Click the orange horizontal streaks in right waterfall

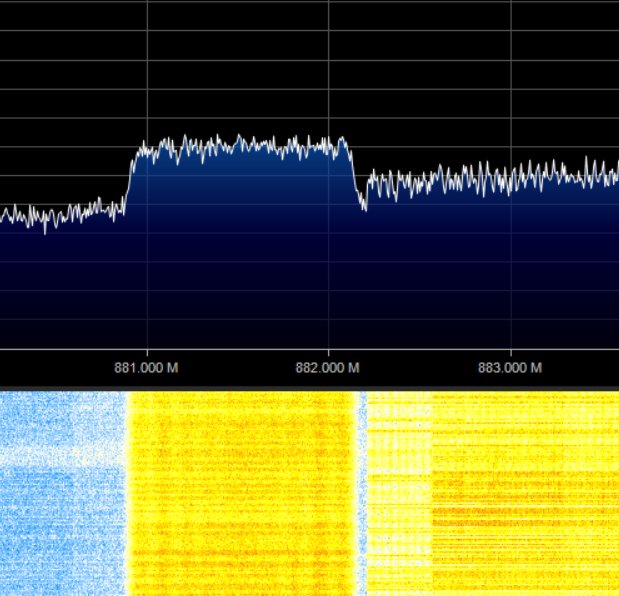520,515
